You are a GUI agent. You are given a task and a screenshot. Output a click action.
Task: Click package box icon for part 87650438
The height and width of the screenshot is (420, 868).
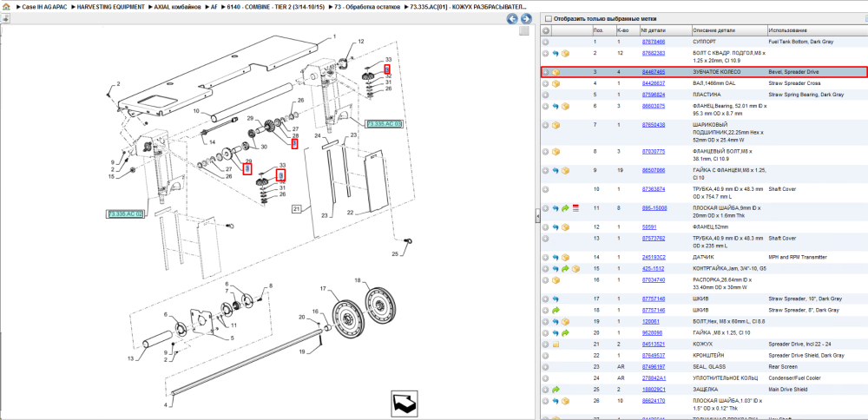coord(556,125)
